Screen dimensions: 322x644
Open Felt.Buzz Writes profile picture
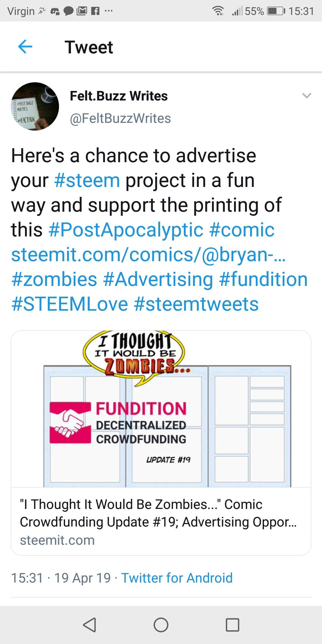pyautogui.click(x=35, y=106)
